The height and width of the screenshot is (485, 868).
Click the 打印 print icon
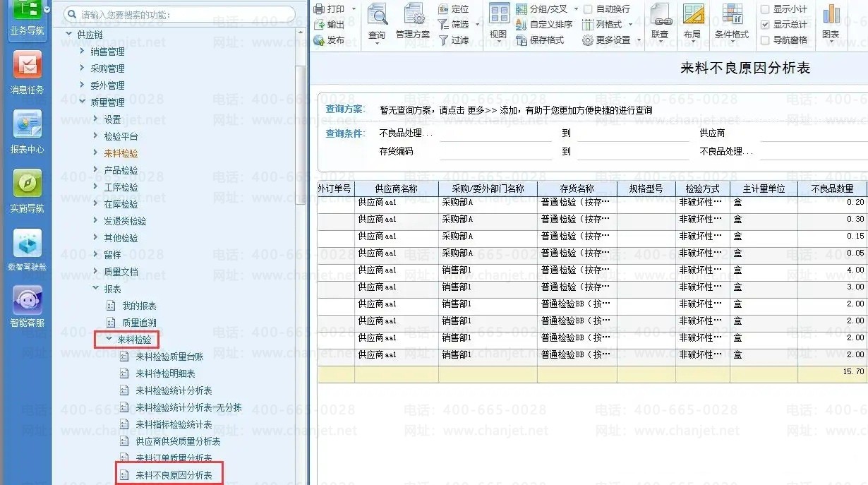click(320, 9)
